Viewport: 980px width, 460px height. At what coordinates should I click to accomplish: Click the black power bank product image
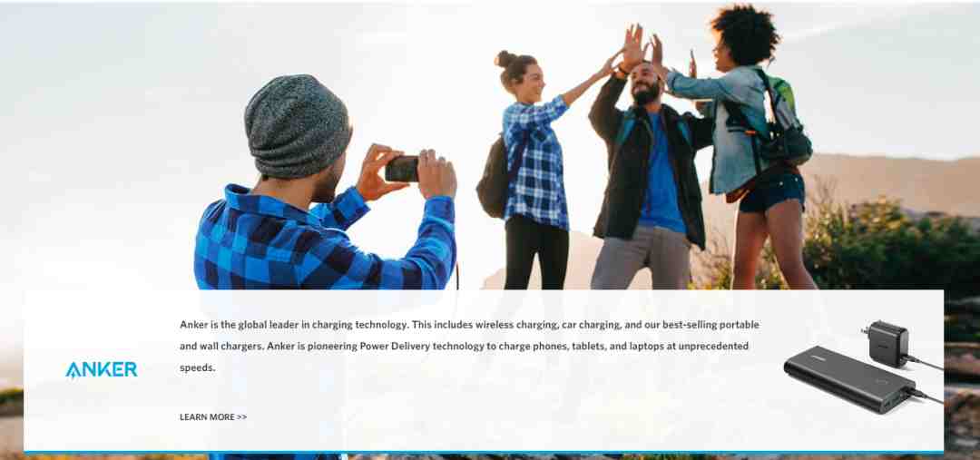click(849, 379)
